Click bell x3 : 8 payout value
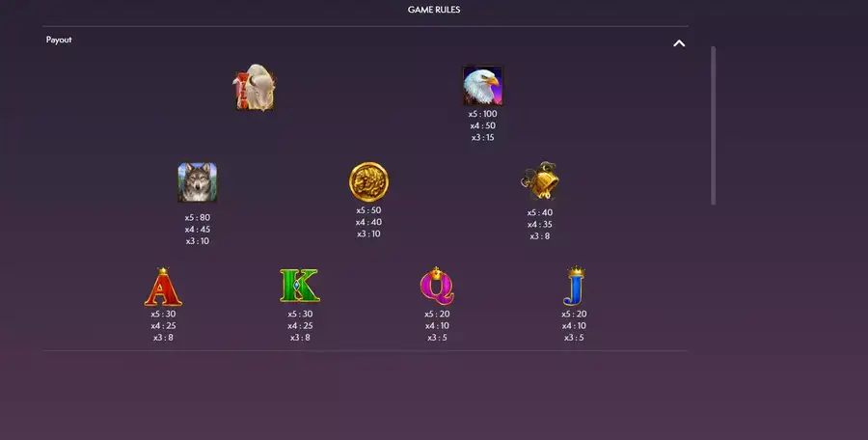The height and width of the screenshot is (440, 868). click(540, 236)
